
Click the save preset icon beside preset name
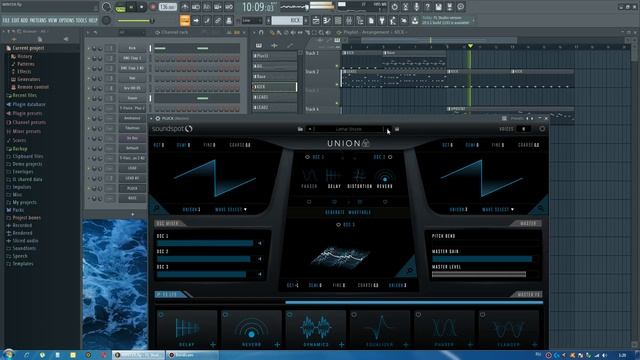click(397, 129)
